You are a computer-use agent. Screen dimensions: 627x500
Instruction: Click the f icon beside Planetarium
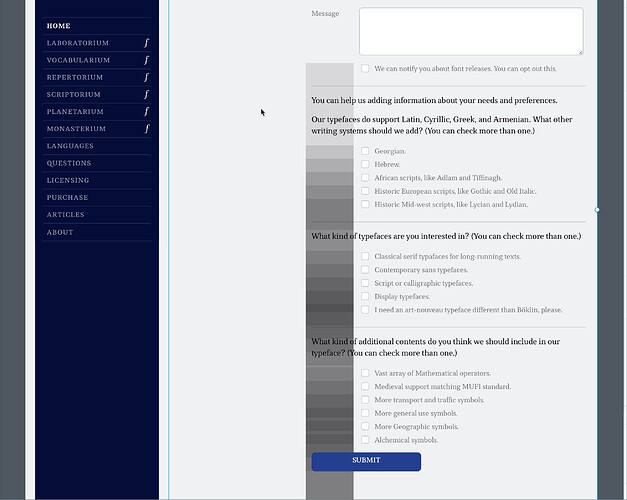click(x=146, y=112)
